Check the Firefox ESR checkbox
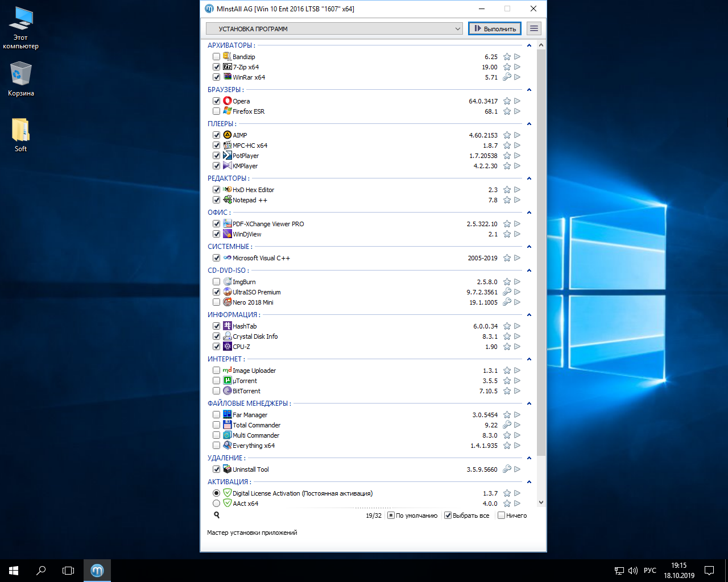 click(216, 111)
